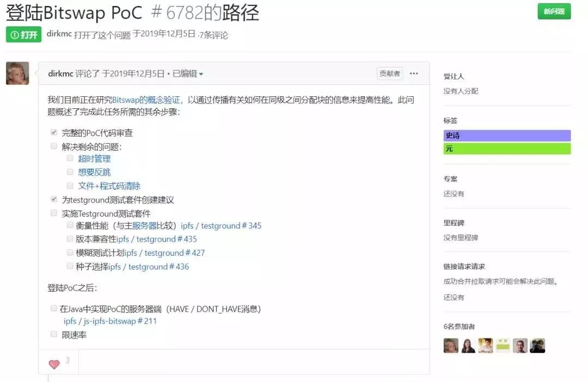Click the 标签 sidebar heading
This screenshot has height=382, width=588.
450,120
